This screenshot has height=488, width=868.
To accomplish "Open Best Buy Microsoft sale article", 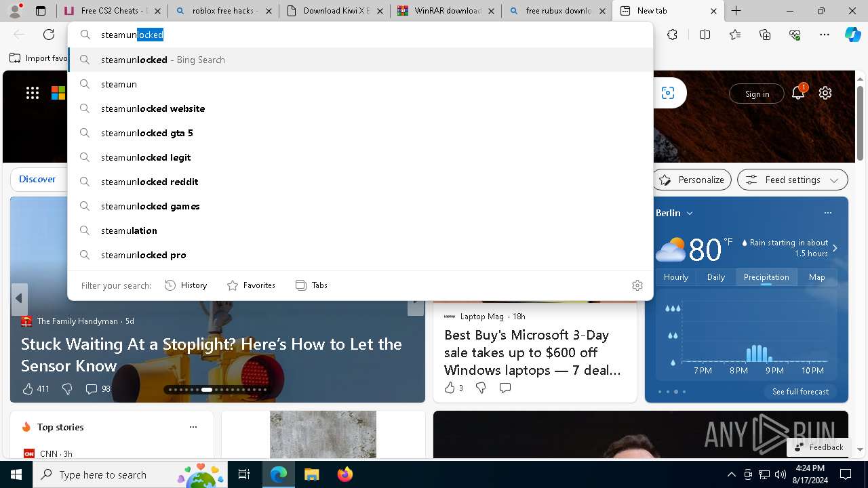I will (x=532, y=352).
